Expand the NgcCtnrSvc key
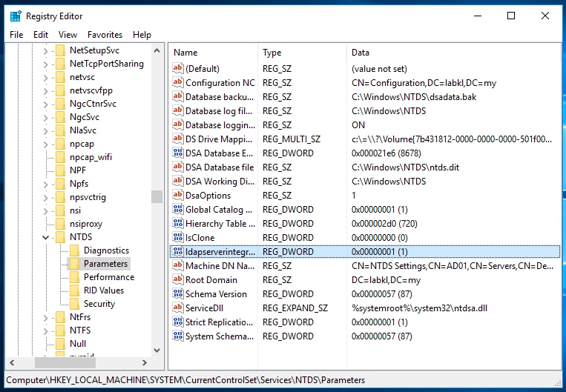 [45, 104]
